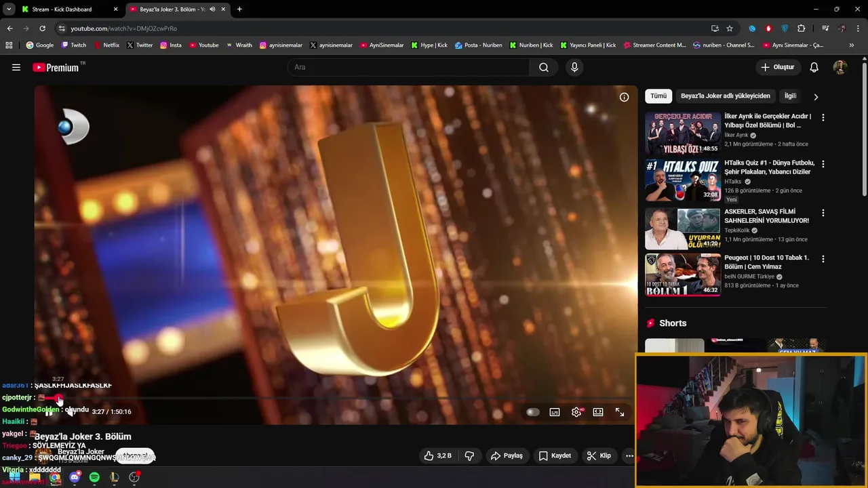Enter fullscreen on the video player
Screen dimensions: 868x488
click(620, 412)
